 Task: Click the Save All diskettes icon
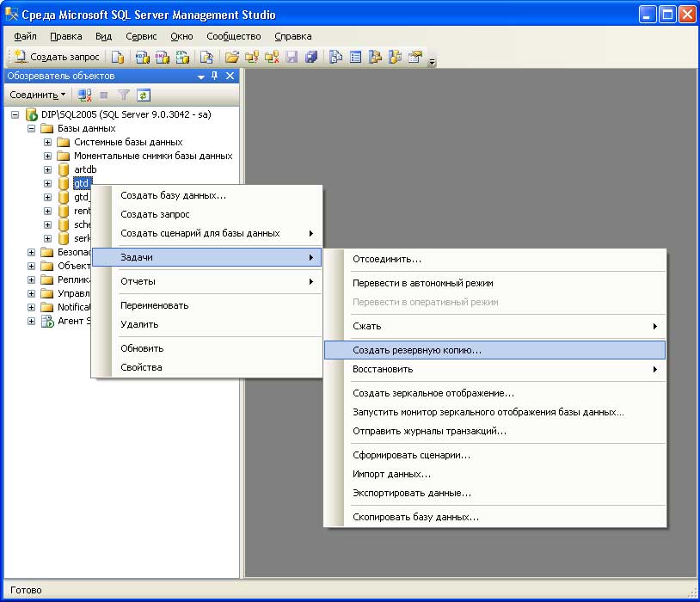pyautogui.click(x=310, y=57)
